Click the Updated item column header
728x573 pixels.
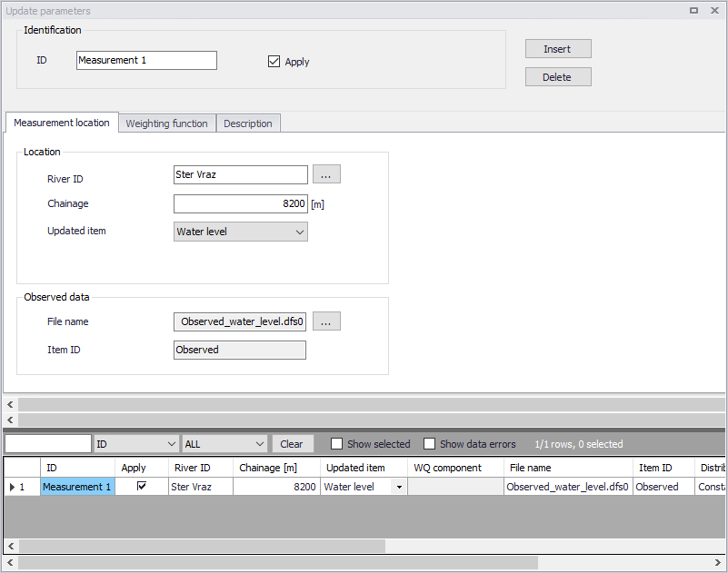tap(364, 468)
